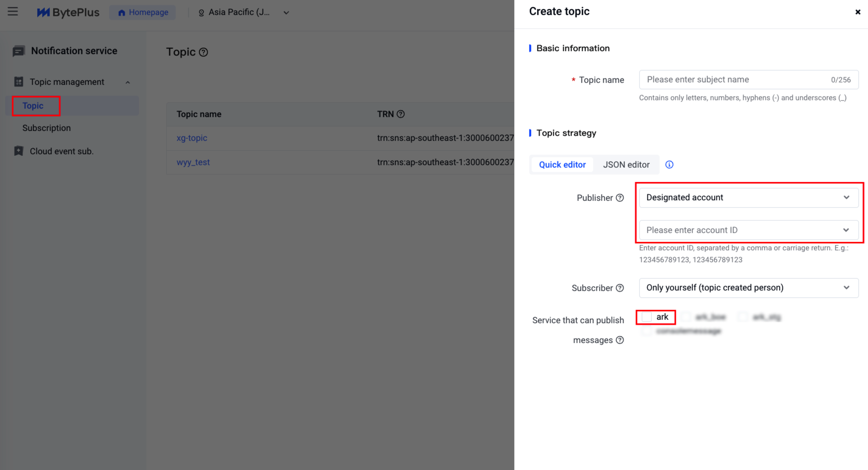Click the help icon beside Topic heading
Screen dimensions: 868x470
tap(203, 52)
